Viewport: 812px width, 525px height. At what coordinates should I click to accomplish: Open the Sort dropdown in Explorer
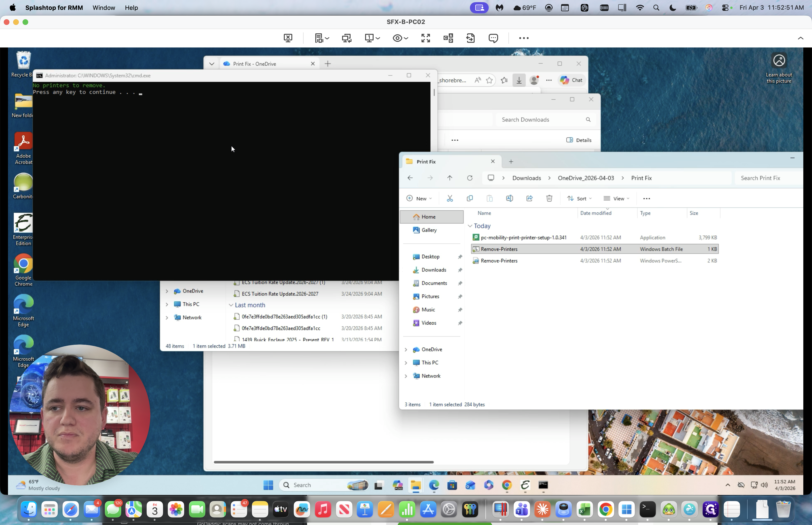coord(579,198)
